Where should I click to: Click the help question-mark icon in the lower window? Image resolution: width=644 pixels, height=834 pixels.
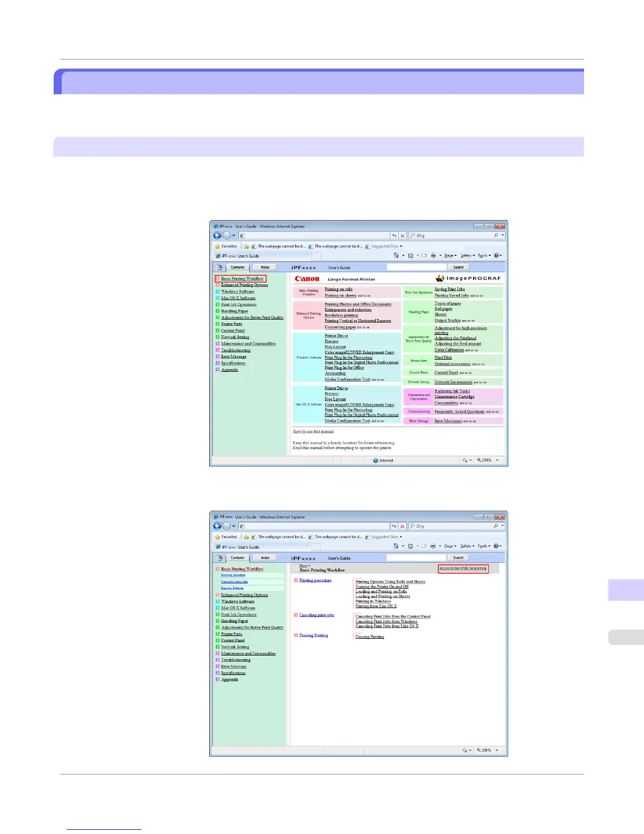[496, 546]
